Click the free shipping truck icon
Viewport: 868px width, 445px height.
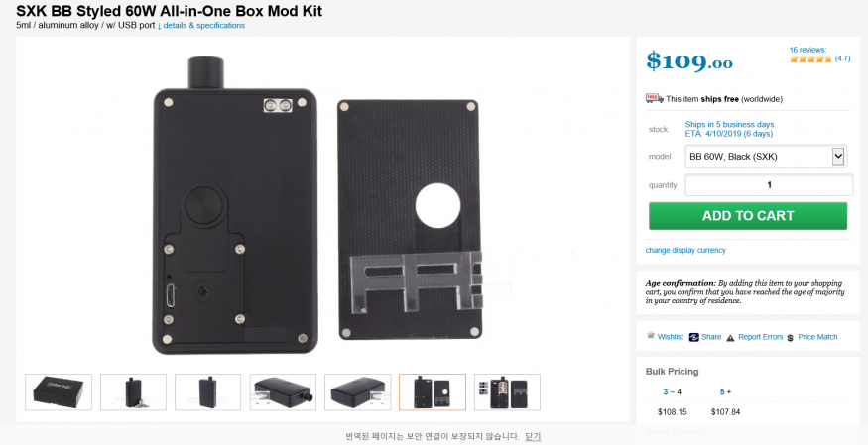[655, 98]
